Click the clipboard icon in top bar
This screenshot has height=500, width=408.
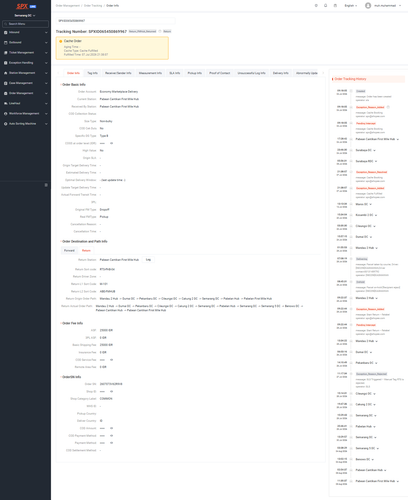(x=335, y=6)
